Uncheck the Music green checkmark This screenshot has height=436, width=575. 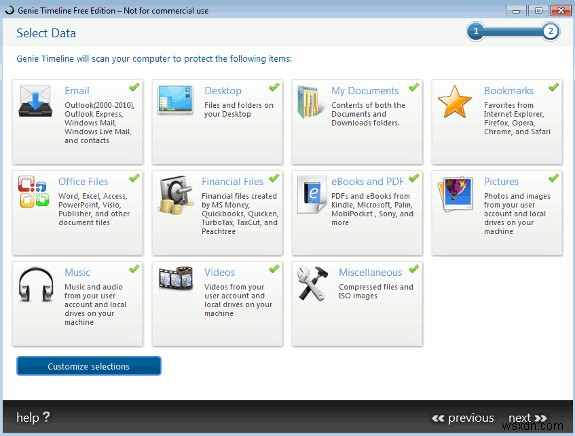click(x=134, y=269)
